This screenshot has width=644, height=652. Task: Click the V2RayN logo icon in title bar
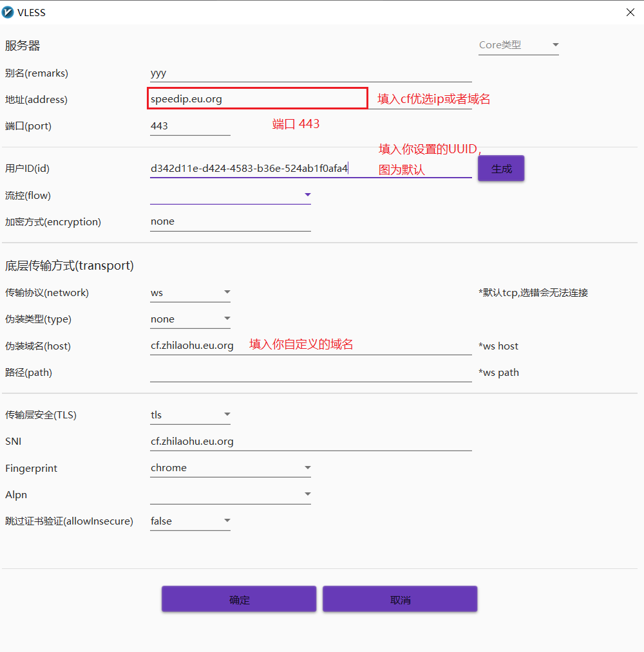coord(8,12)
